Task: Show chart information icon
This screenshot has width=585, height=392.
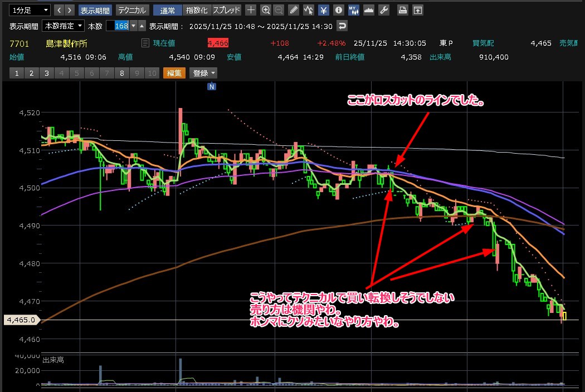Action: (338, 10)
